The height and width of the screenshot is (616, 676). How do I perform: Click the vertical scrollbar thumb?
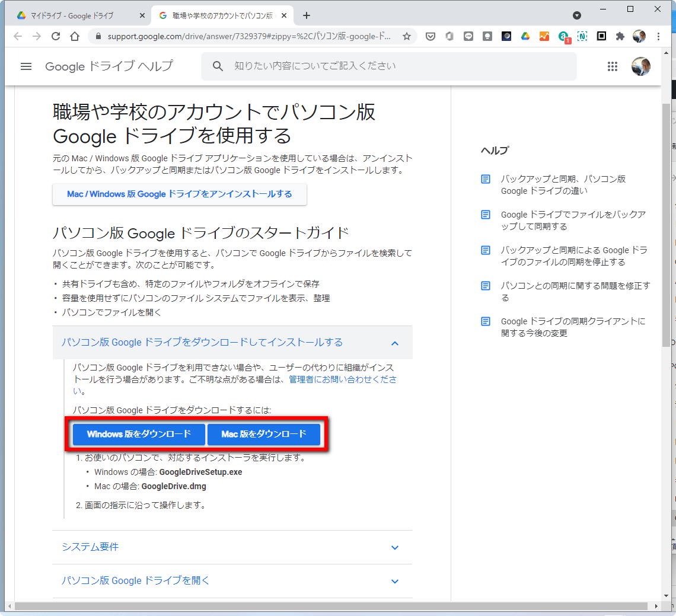tap(666, 225)
